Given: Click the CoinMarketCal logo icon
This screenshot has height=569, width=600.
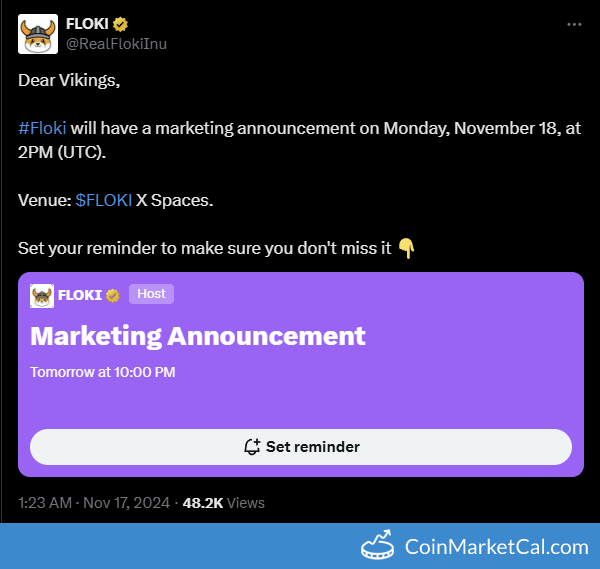Looking at the screenshot, I should coord(377,546).
